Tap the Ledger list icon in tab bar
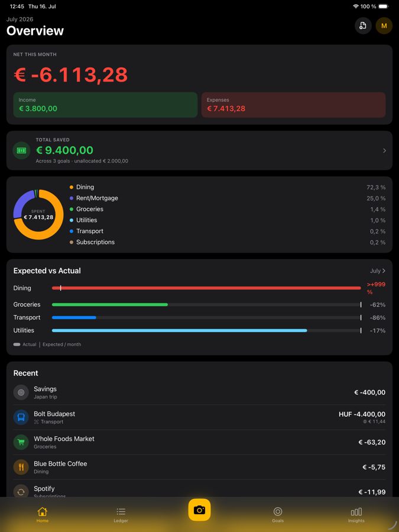399x532 pixels. point(121,511)
